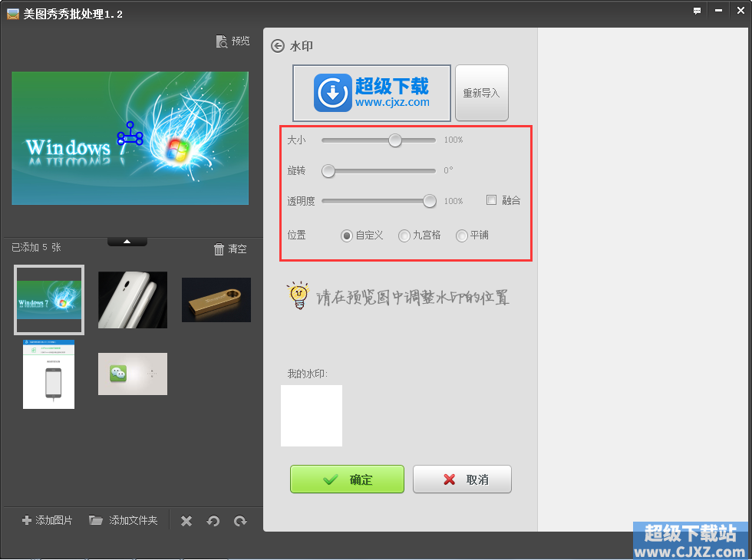Screen dimensions: 752x560
Task: Click the 100% opacity value
Action: [454, 201]
